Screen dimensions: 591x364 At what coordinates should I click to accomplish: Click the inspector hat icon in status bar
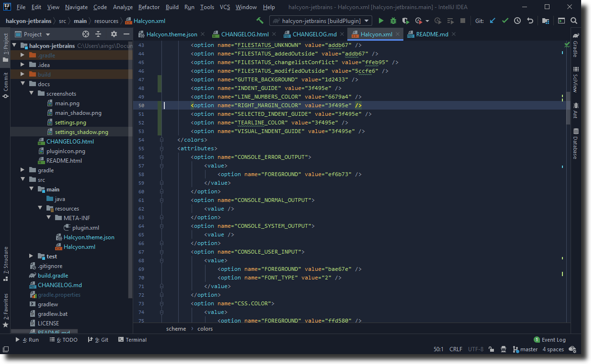click(504, 349)
